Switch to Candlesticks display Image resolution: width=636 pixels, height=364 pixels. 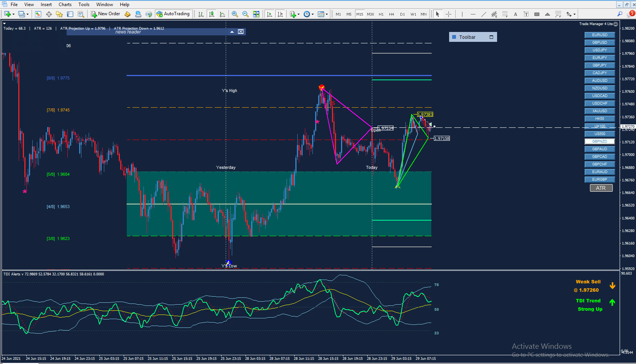(x=212, y=14)
